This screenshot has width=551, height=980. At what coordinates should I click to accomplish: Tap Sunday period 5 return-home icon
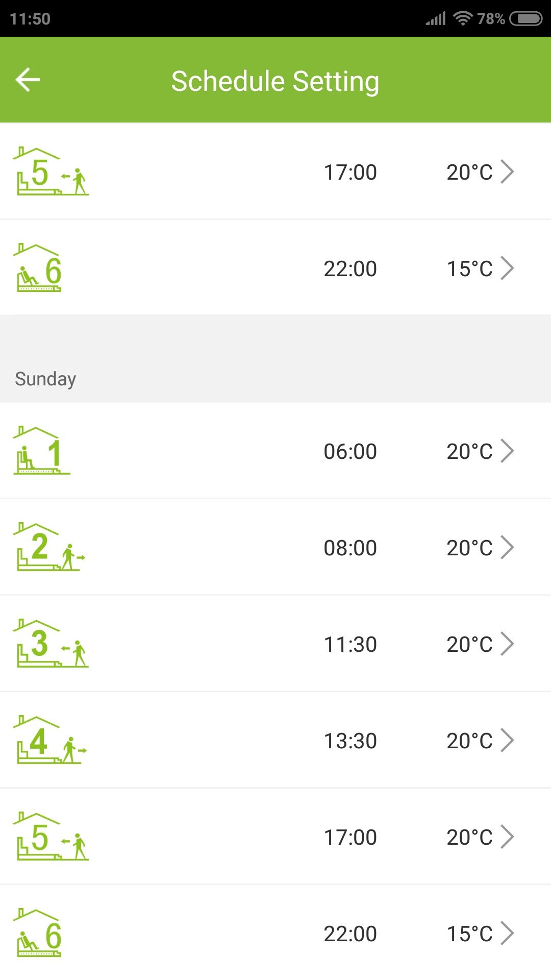pos(51,836)
